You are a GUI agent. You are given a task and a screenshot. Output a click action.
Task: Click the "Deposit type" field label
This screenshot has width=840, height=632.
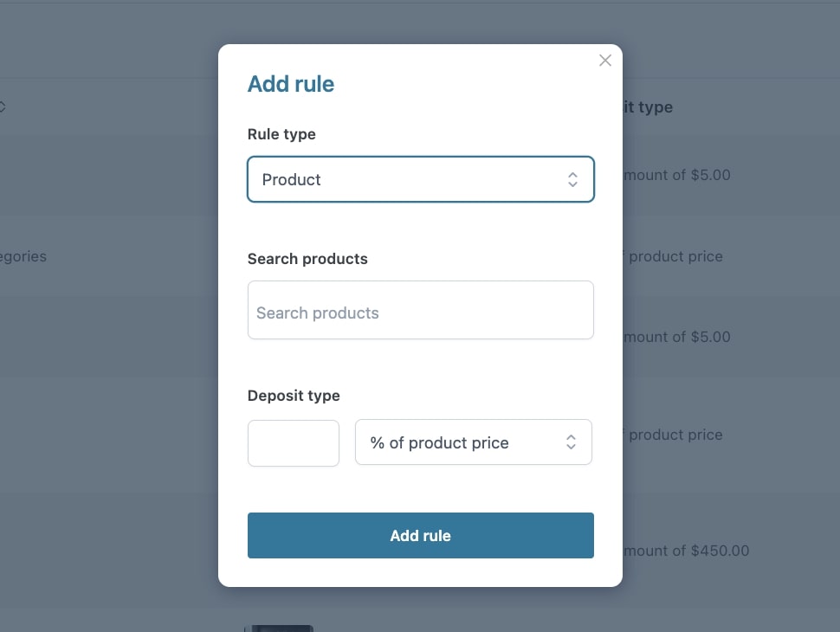[x=294, y=396]
